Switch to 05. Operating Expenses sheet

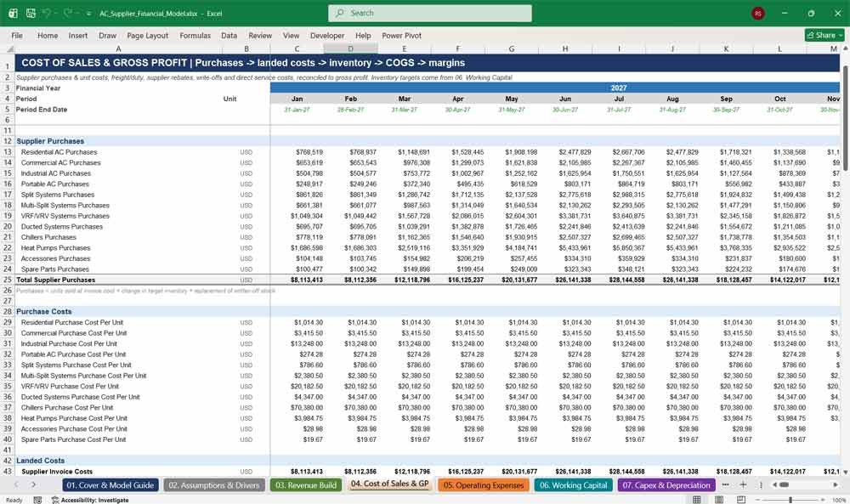(x=484, y=485)
